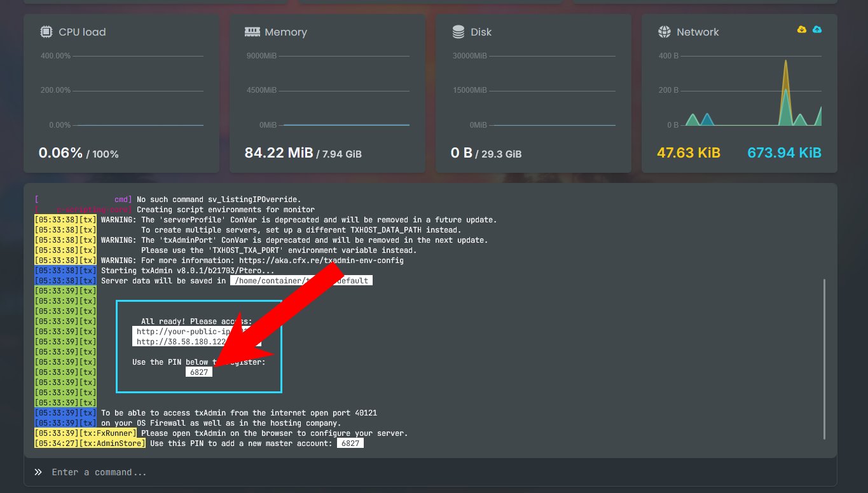Click the 'CPU load' card title

pos(82,32)
